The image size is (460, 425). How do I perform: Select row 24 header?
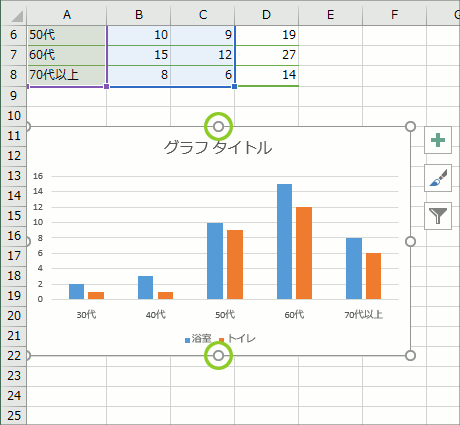click(14, 396)
